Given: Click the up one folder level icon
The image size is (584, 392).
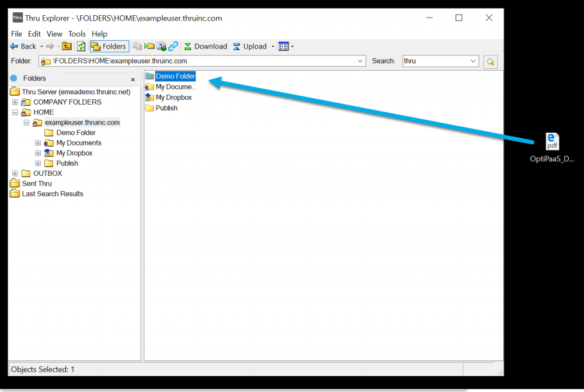Looking at the screenshot, I should (x=67, y=47).
